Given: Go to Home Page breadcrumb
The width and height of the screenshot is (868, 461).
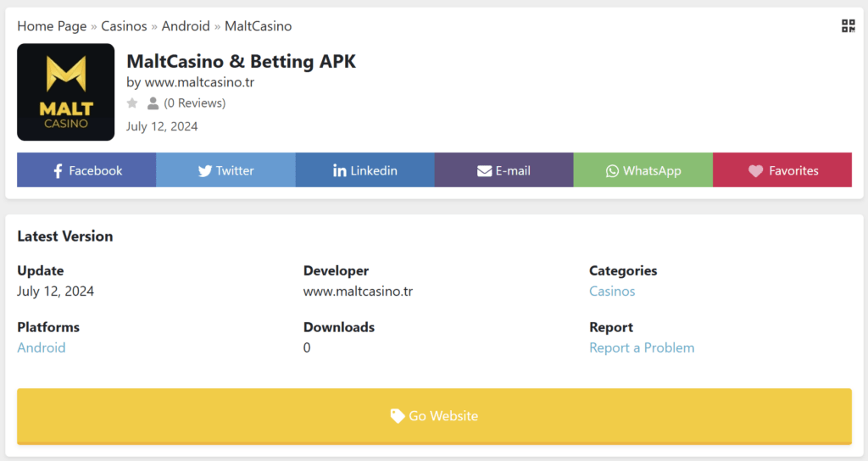Looking at the screenshot, I should 52,26.
